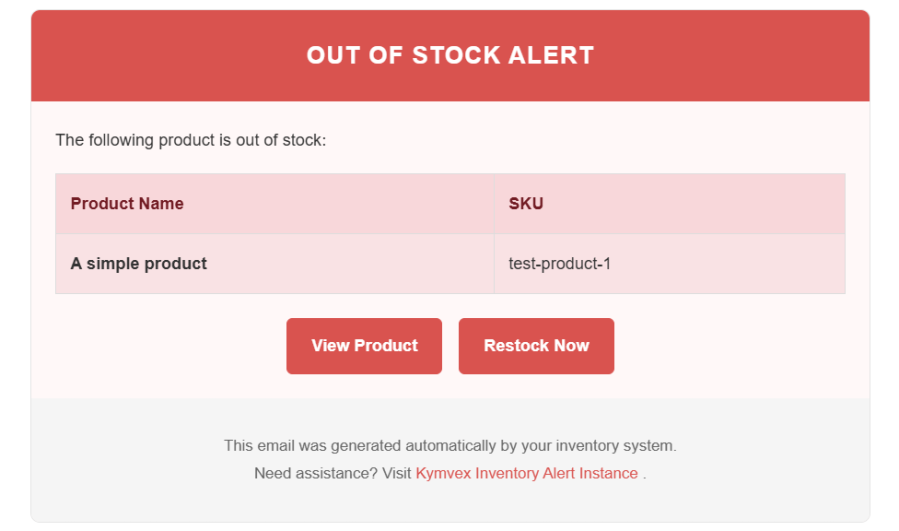899x531 pixels.
Task: Click the Restock Now button
Action: point(536,346)
